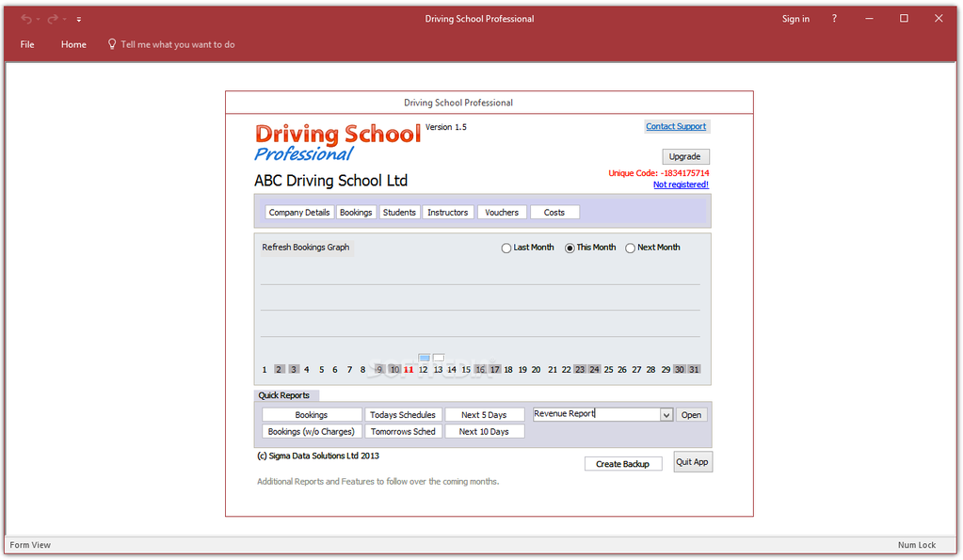Click Quit App

pyautogui.click(x=692, y=462)
